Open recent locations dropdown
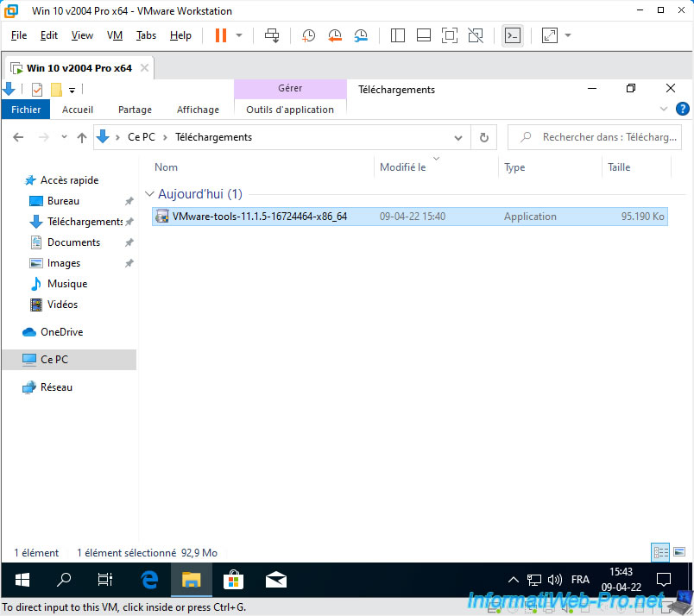 [x=64, y=136]
